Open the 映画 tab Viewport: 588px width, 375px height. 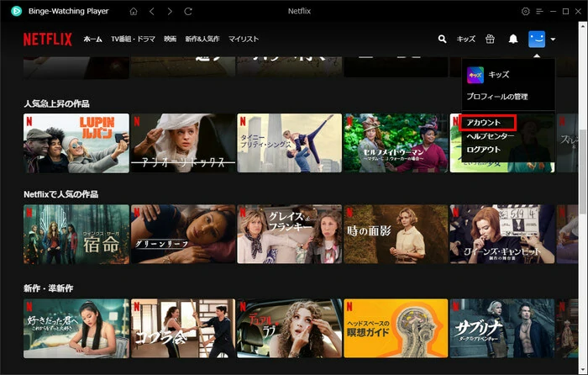click(x=171, y=39)
